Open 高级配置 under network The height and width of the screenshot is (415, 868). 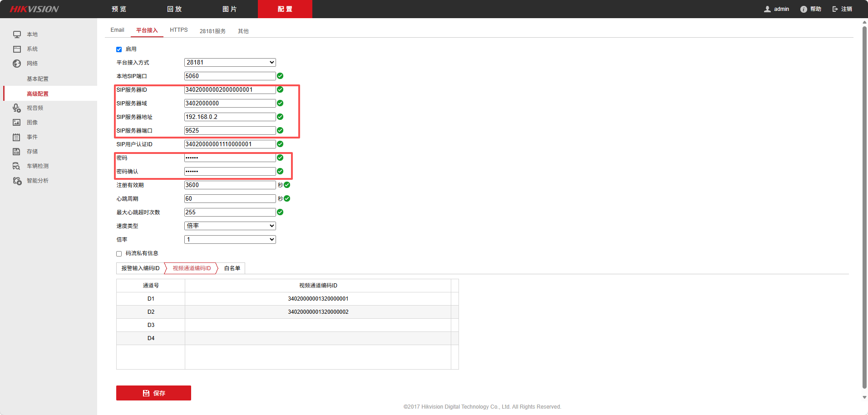pyautogui.click(x=38, y=94)
